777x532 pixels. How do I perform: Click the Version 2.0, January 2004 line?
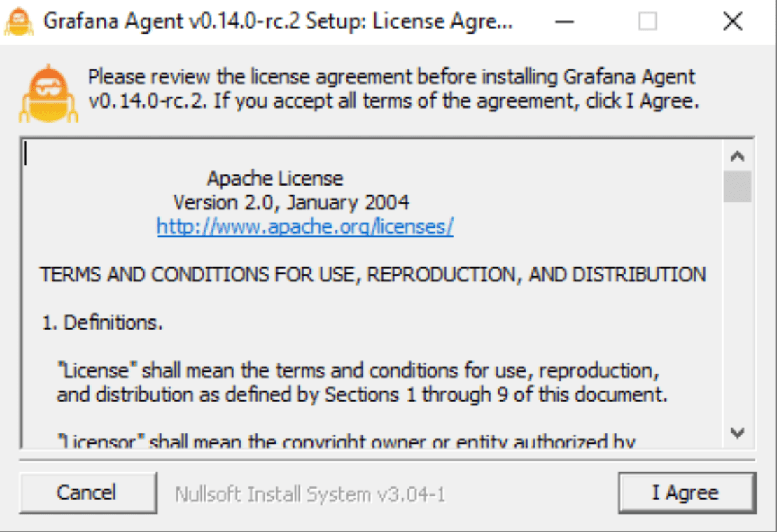tap(291, 203)
